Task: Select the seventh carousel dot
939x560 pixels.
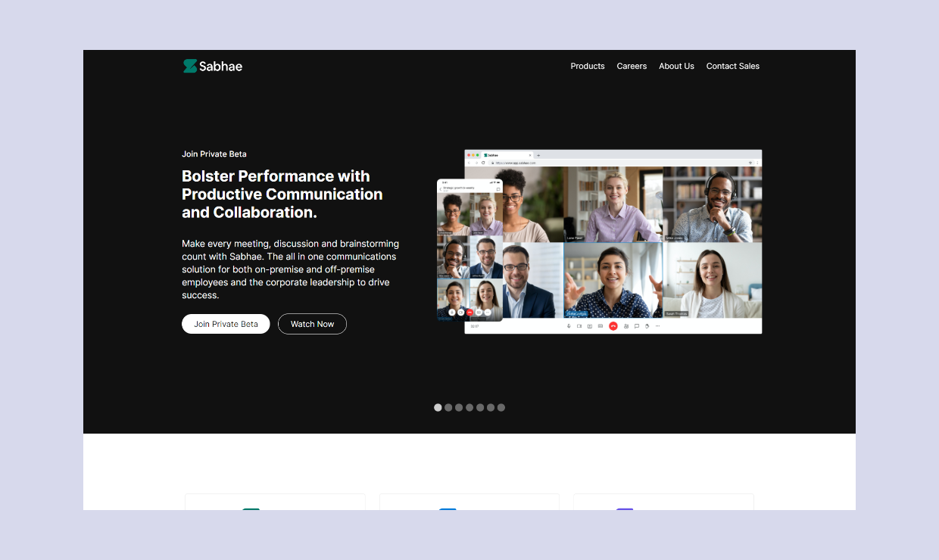Action: pyautogui.click(x=501, y=407)
